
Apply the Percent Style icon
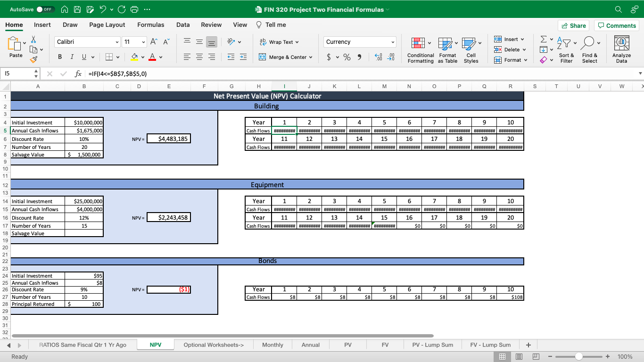point(347,57)
